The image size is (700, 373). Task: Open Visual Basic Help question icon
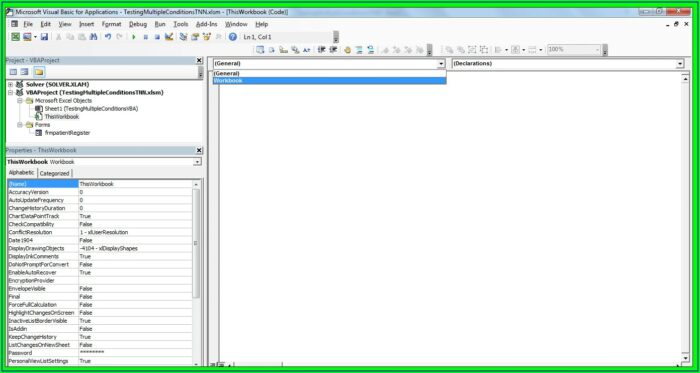coord(233,37)
